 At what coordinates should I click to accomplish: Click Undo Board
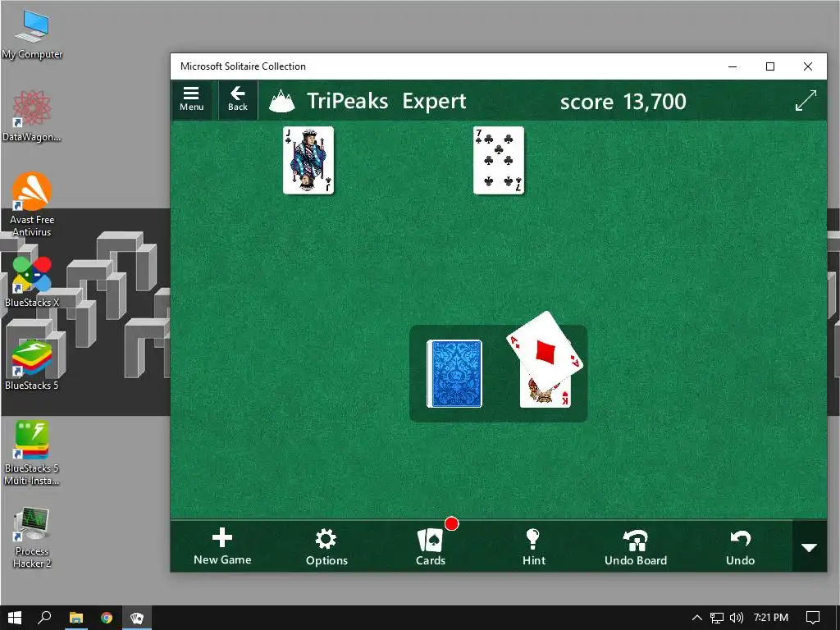point(636,546)
